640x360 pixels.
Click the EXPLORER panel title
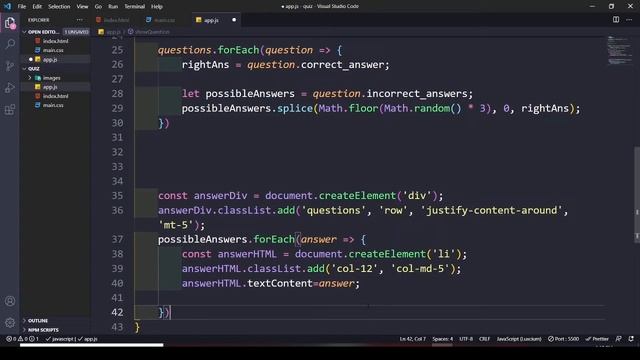click(x=39, y=20)
